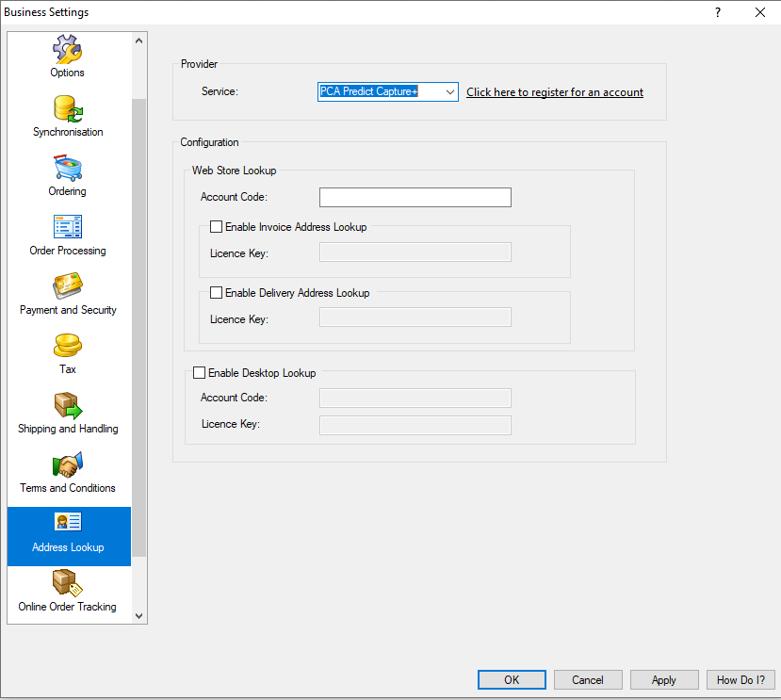781x700 pixels.
Task: Check the Enable Desktop Lookup box
Action: click(x=200, y=373)
